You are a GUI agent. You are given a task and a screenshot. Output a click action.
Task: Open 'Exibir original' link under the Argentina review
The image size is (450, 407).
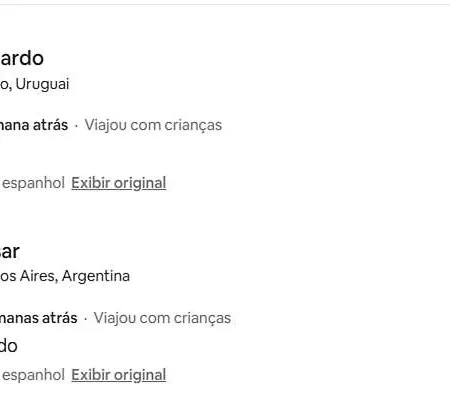coord(119,375)
